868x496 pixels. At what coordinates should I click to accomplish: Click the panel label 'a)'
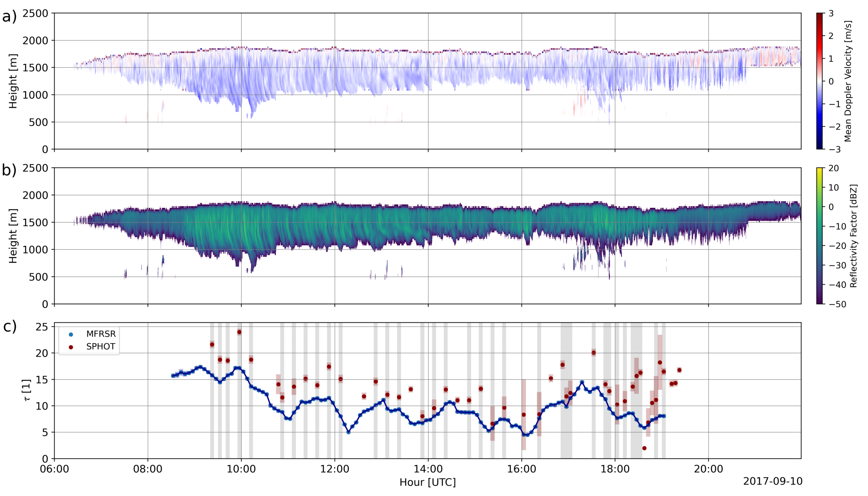[x=9, y=17]
